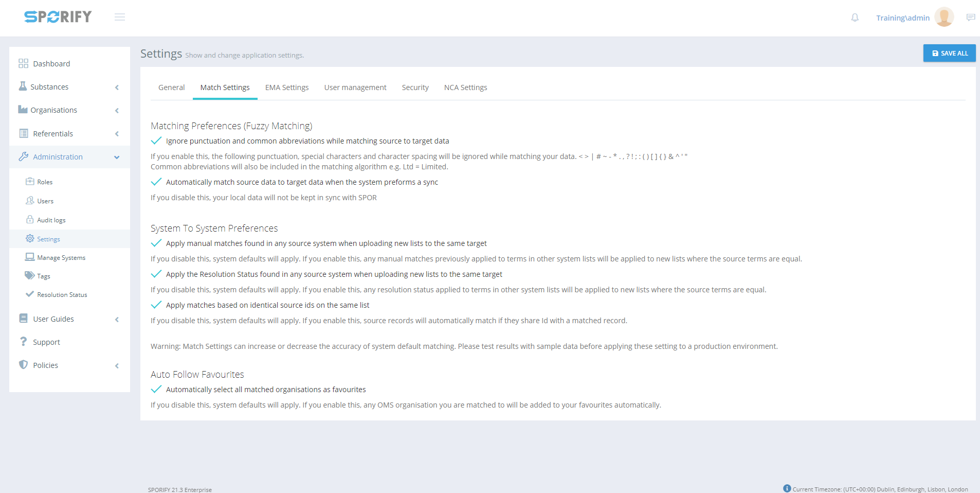
Task: Open the chat message icon in header
Action: 970,18
